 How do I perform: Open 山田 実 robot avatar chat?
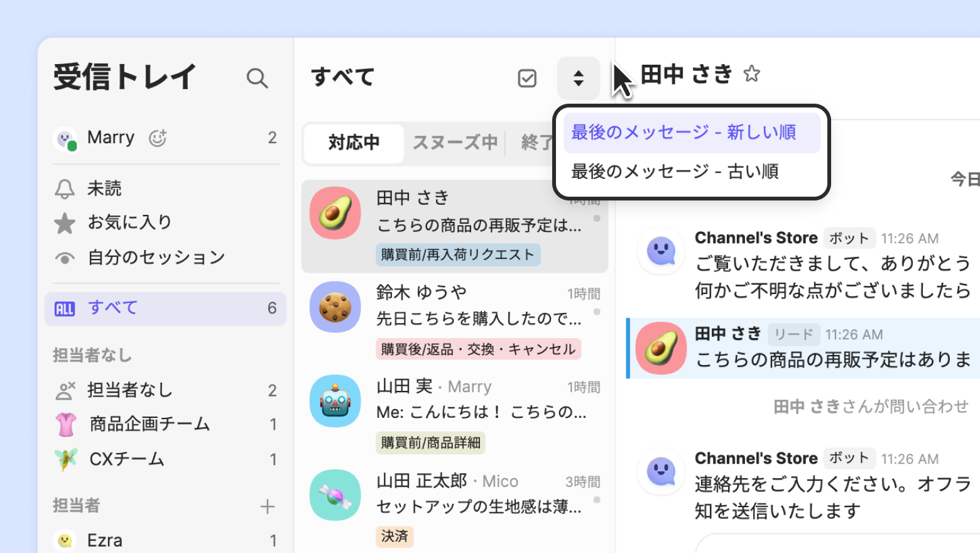coord(335,402)
